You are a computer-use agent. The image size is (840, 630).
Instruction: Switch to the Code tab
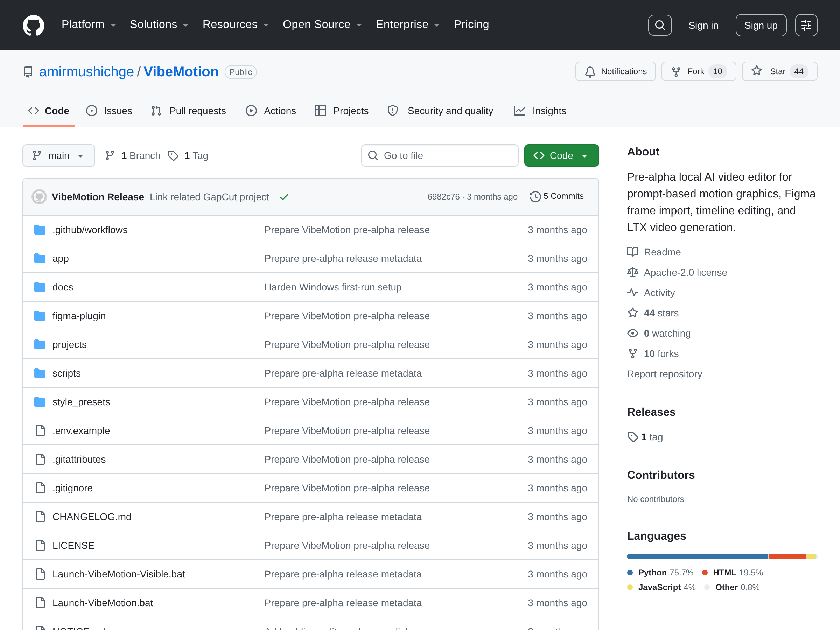coord(49,111)
